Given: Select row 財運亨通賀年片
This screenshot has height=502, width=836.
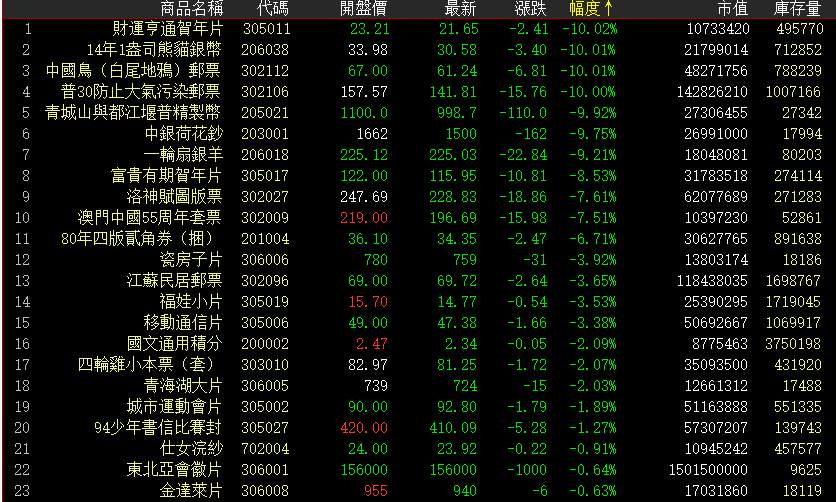Looking at the screenshot, I should 418,29.
